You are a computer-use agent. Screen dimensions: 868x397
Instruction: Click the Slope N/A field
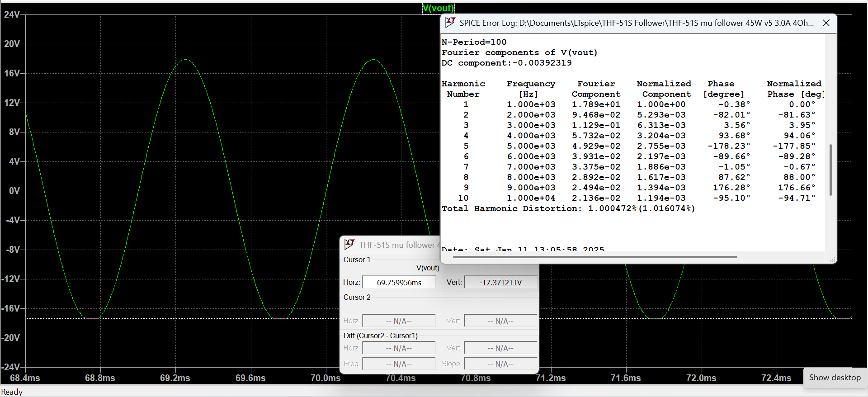coord(501,364)
